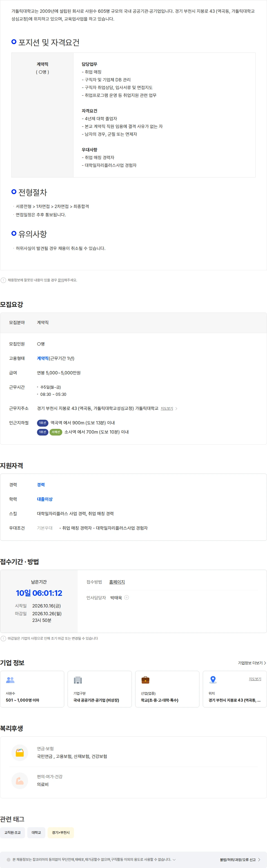267x868 pixels.
Task: Click the 계약직 employment type link
Action: point(43,358)
